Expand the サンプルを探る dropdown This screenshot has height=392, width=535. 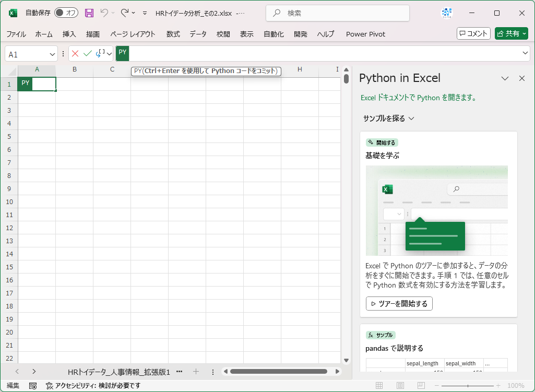(x=388, y=118)
